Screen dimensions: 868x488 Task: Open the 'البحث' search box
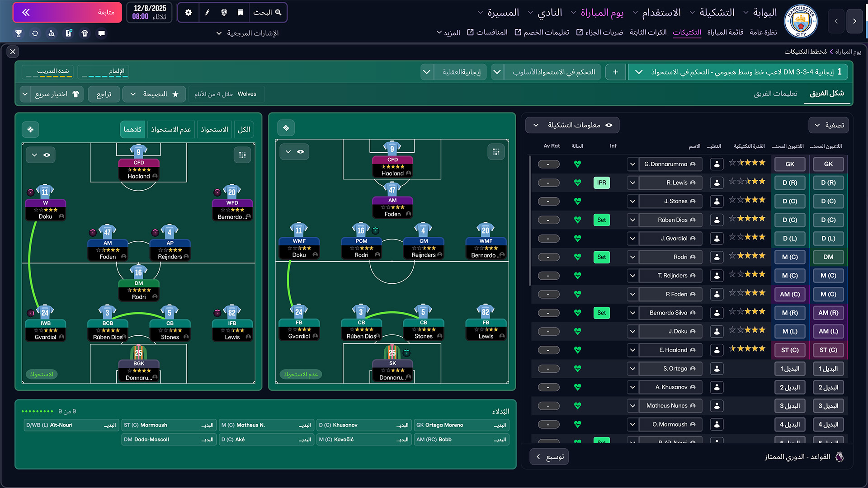[267, 13]
